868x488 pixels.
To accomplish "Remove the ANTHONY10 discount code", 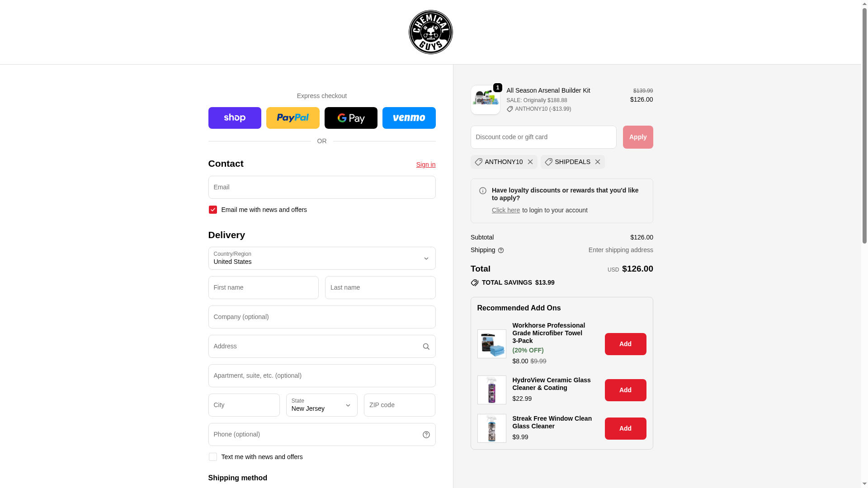I will pyautogui.click(x=530, y=162).
